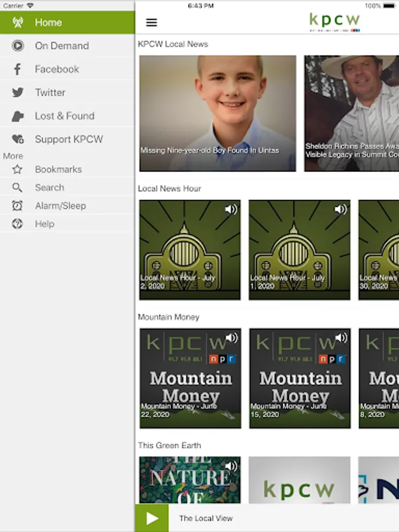This screenshot has height=532, width=399.
Task: Open Search from More section
Action: point(67,187)
